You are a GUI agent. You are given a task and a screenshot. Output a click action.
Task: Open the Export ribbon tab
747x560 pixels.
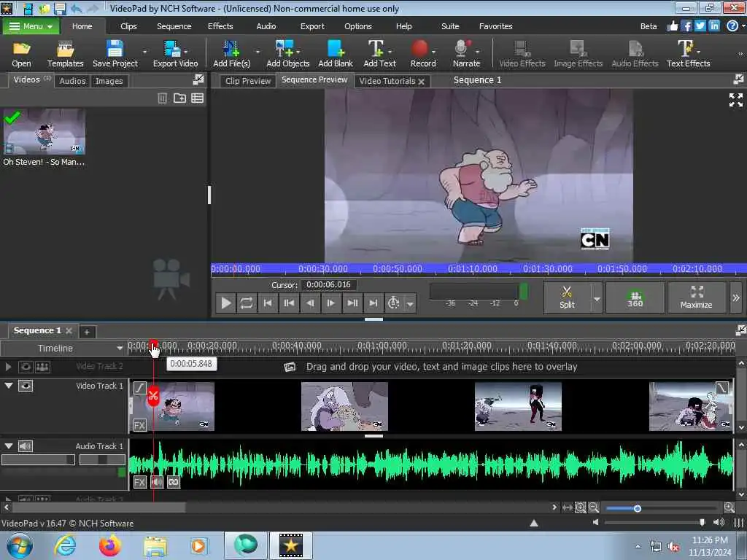(x=312, y=26)
